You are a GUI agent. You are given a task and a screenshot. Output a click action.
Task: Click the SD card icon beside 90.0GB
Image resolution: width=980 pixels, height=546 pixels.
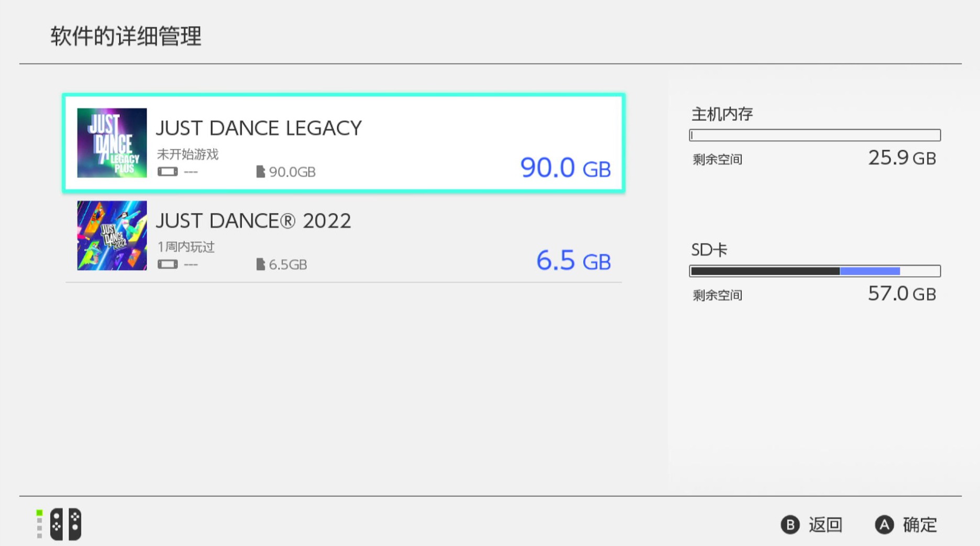[260, 172]
